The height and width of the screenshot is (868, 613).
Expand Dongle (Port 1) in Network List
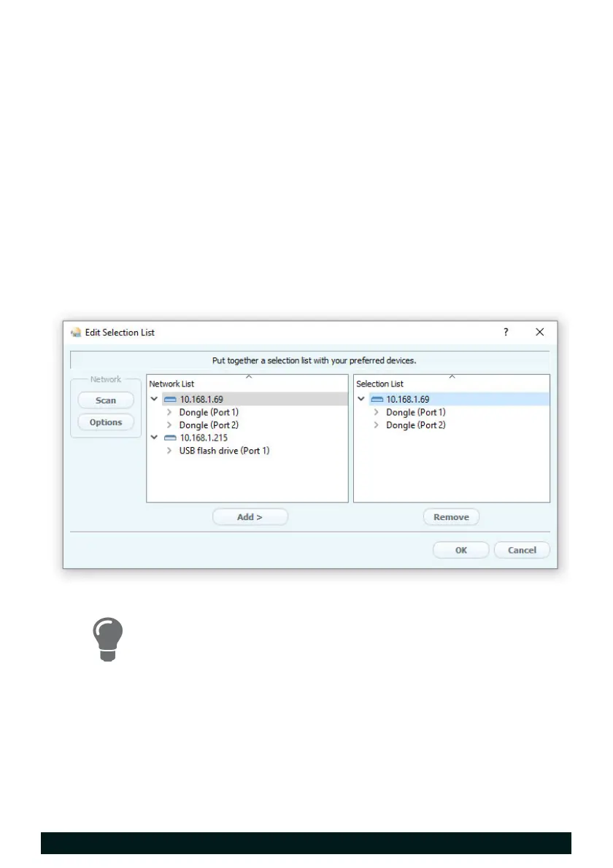click(169, 412)
